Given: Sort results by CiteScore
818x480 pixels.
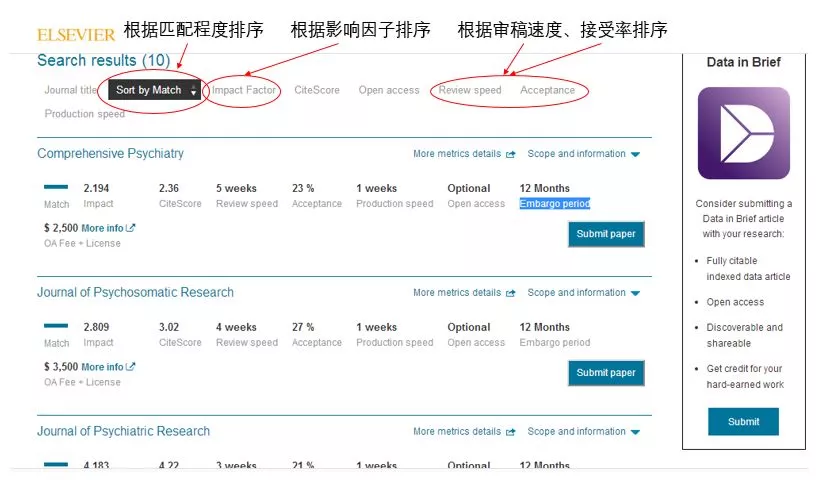Looking at the screenshot, I should click(x=317, y=90).
